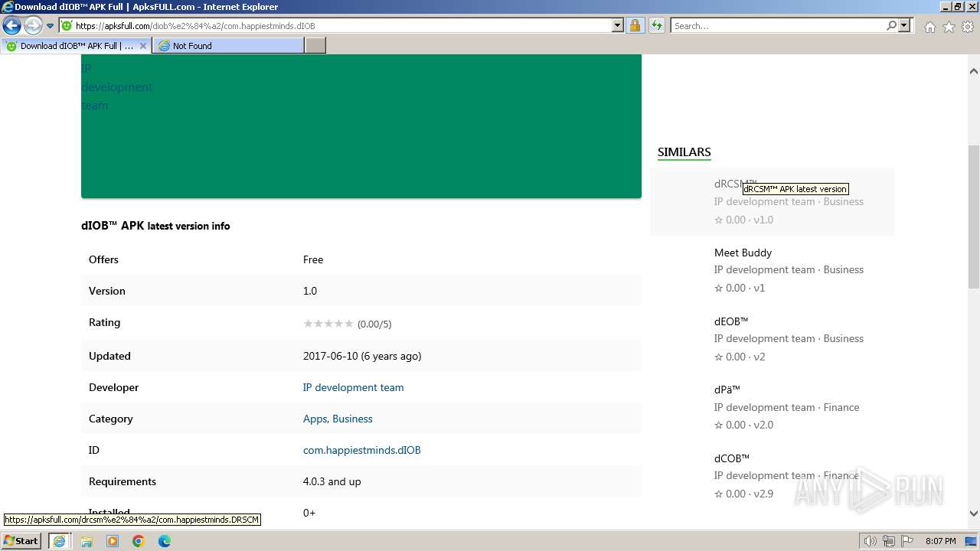Open the search provider dropdown arrow
Screen dimensions: 980x551
(904, 26)
